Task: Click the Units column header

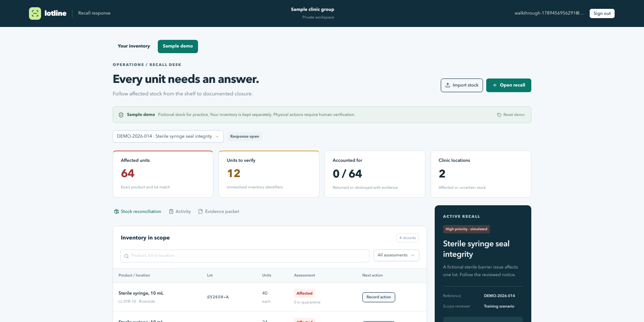Action: 267,275
